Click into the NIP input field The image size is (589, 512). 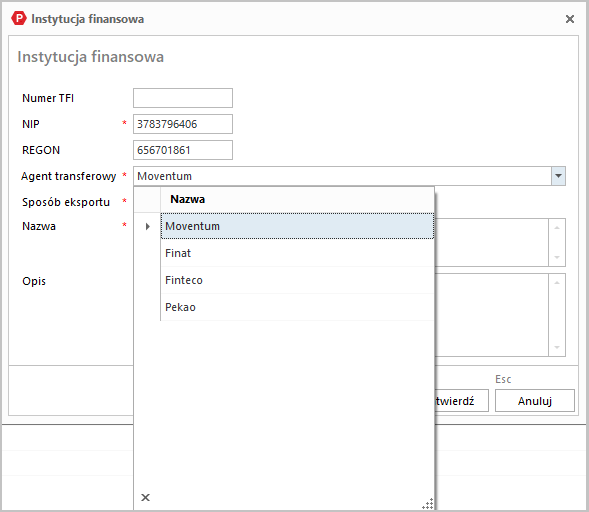(183, 124)
